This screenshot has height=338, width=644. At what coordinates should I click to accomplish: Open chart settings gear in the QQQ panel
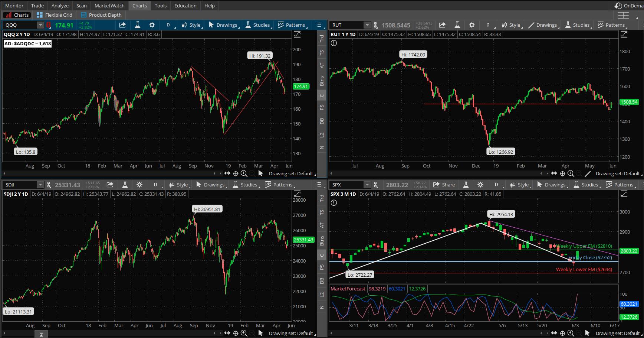pos(152,25)
